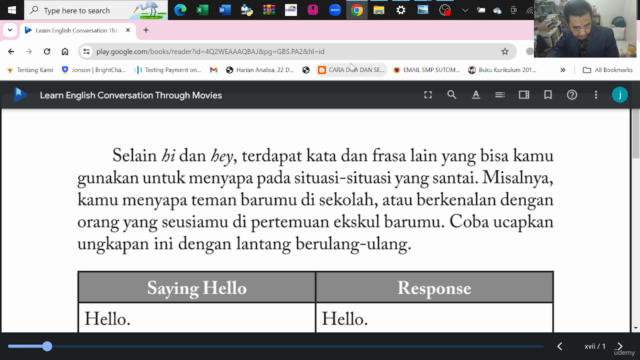640x360 pixels.
Task: Open the account avatar menu
Action: click(x=620, y=95)
